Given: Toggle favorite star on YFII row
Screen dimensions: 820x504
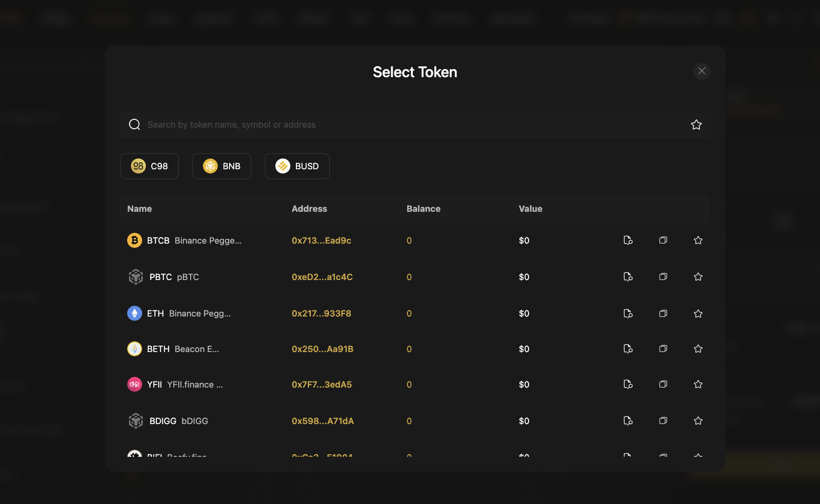Looking at the screenshot, I should coord(698,384).
